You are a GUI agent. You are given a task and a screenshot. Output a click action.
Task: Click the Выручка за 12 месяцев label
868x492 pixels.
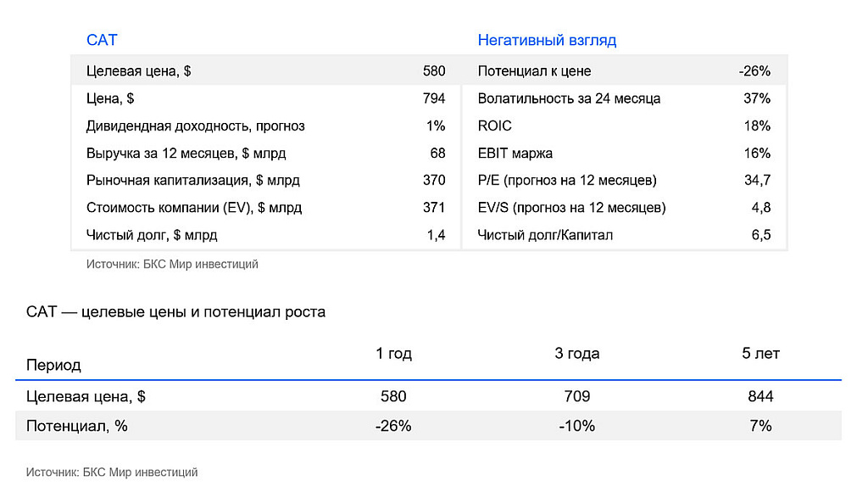point(186,154)
